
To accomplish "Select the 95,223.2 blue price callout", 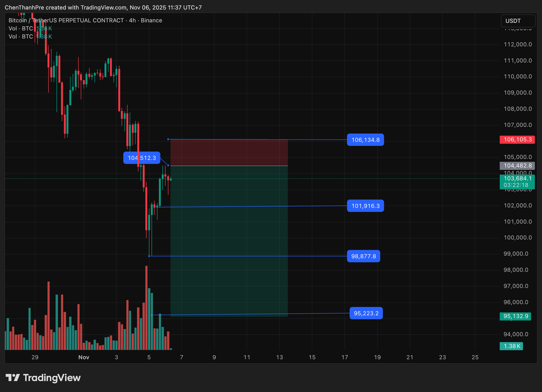I will point(366,313).
